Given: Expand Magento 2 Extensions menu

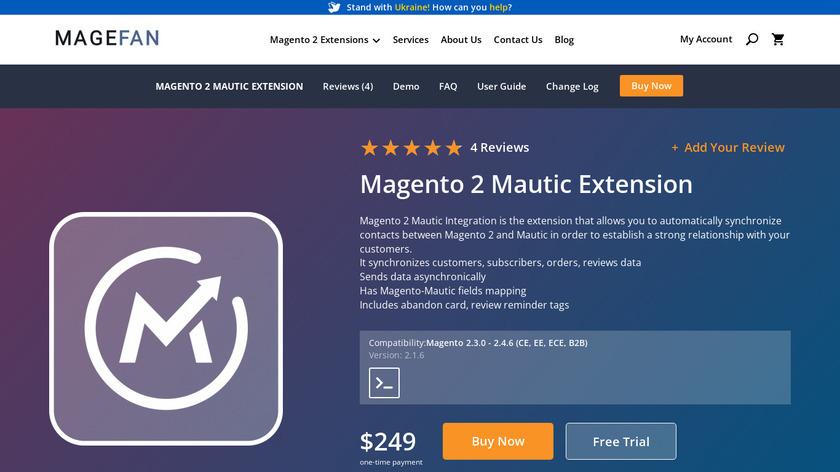Looking at the screenshot, I should coord(325,40).
